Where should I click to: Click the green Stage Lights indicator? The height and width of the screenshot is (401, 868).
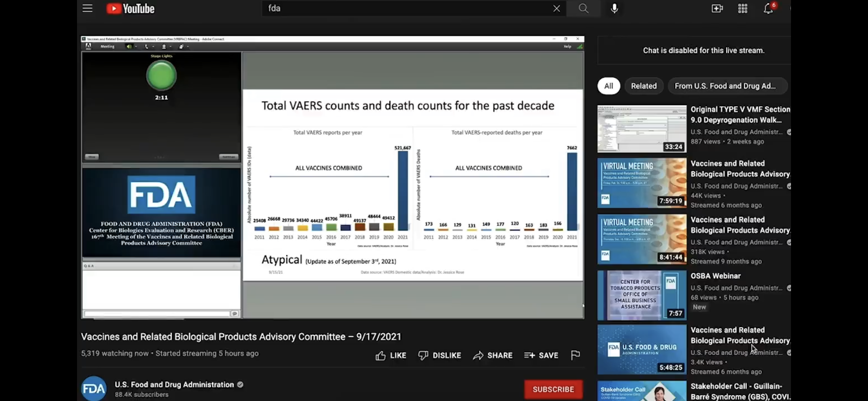point(161,76)
